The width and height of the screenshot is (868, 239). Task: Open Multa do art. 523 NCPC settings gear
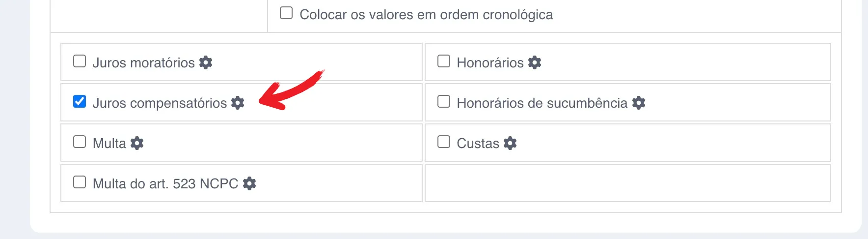point(249,183)
